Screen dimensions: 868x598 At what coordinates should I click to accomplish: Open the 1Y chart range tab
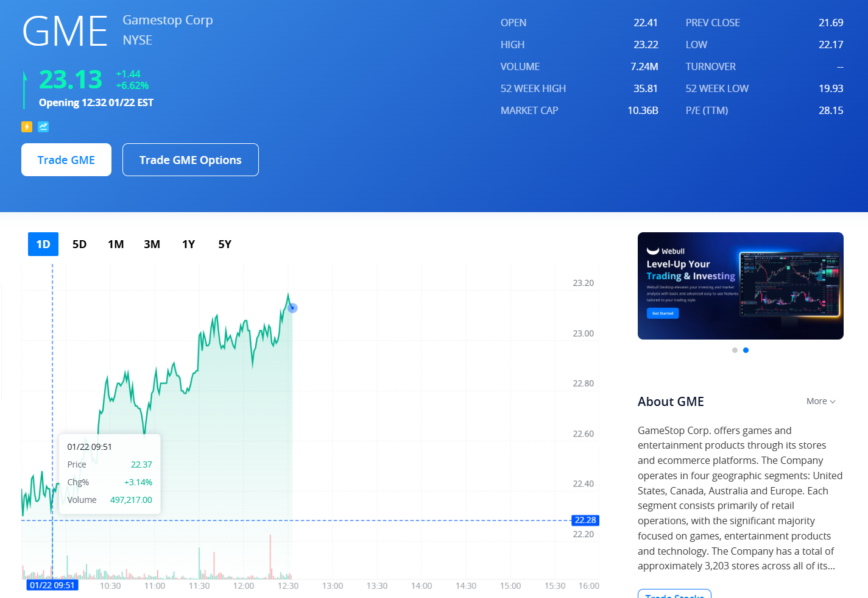click(189, 244)
